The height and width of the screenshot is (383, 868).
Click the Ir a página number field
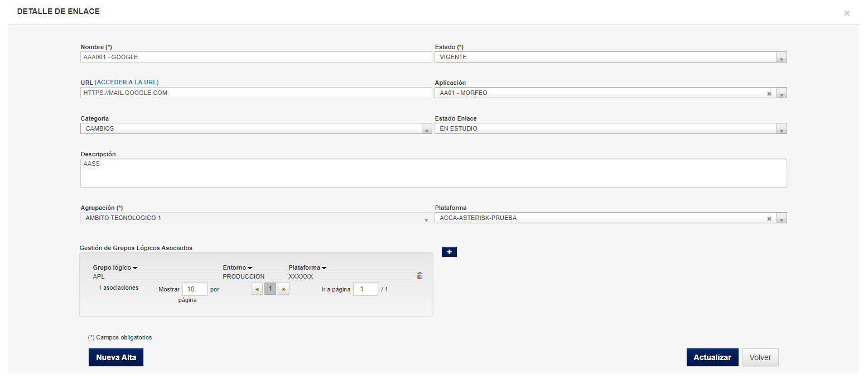365,289
